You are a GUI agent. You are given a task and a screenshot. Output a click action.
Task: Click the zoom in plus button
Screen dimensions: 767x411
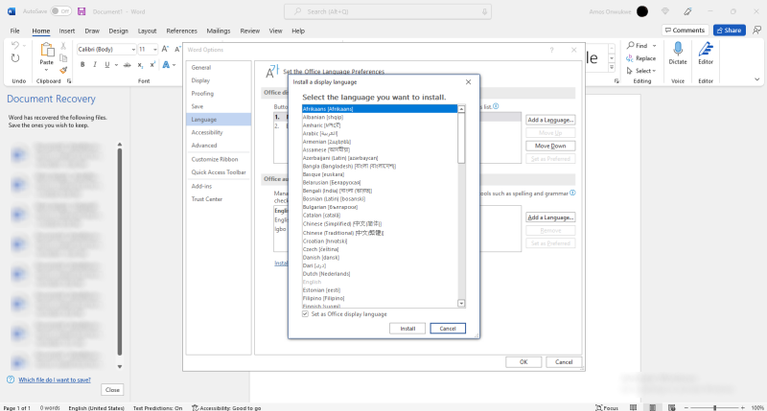744,408
